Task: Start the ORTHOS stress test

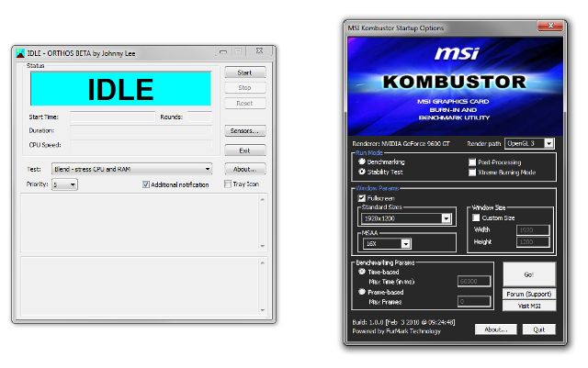Action: coord(245,72)
